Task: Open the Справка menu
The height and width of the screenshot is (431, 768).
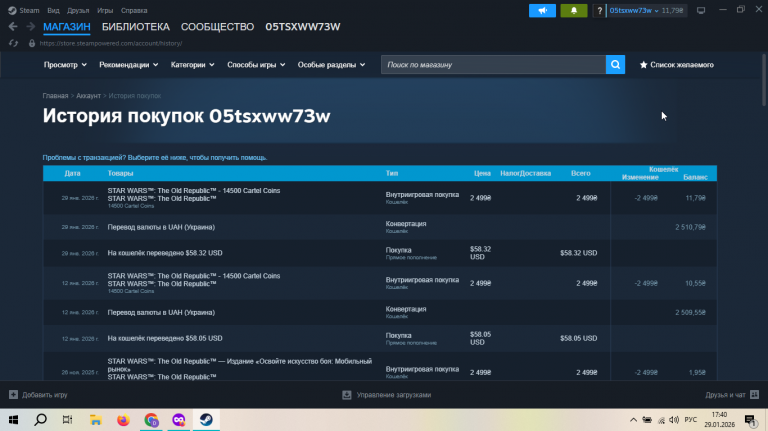Action: click(x=134, y=10)
